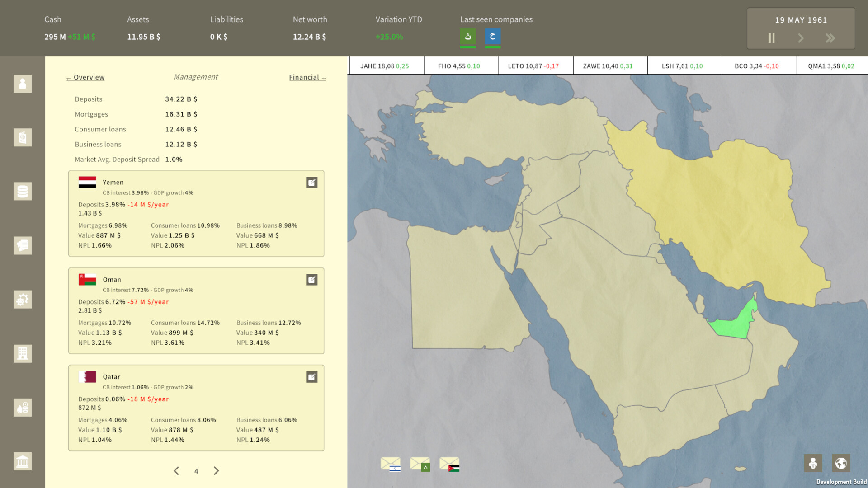Click the central bank institution icon at sidebar bottom

[22, 461]
